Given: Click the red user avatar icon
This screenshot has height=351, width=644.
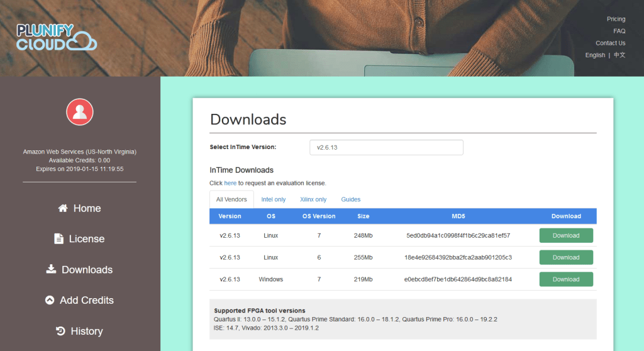Looking at the screenshot, I should (x=80, y=112).
